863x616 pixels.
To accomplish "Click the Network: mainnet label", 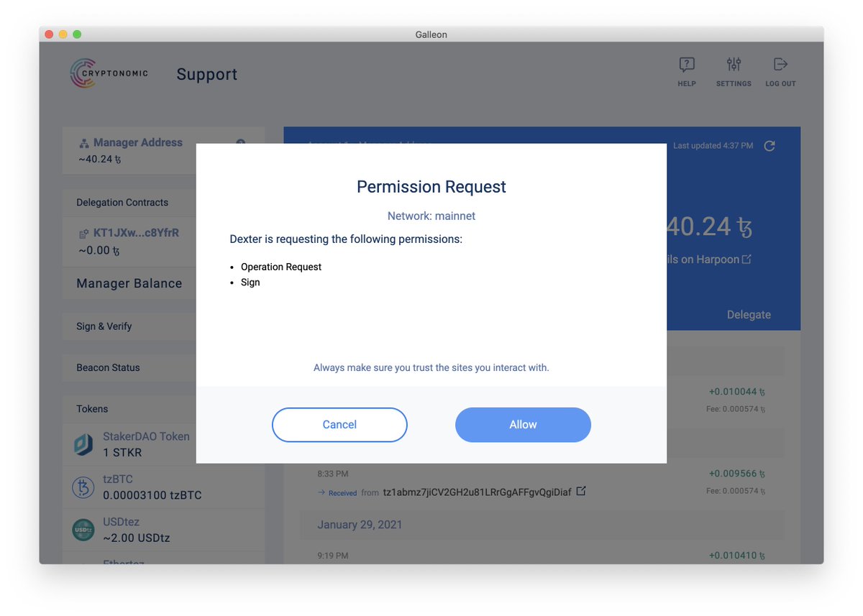I will click(431, 216).
